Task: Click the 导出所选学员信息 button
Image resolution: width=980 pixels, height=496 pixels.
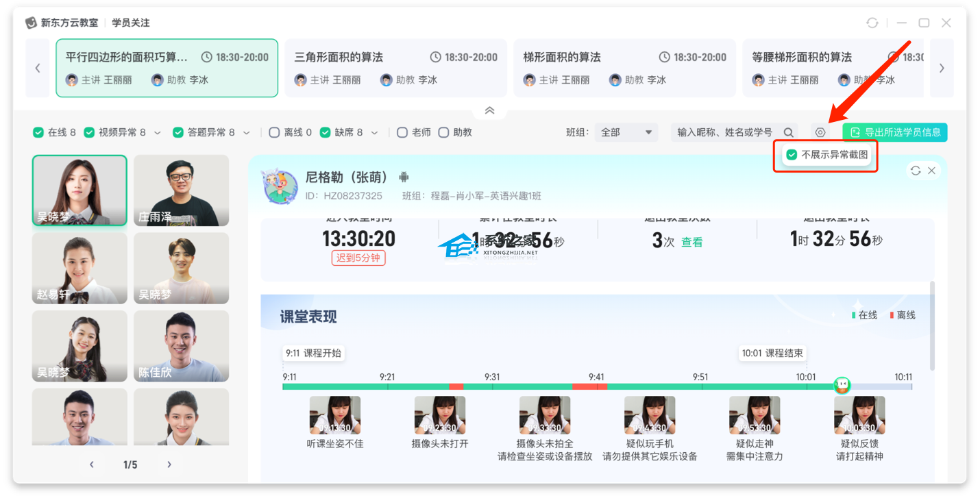Action: click(894, 132)
